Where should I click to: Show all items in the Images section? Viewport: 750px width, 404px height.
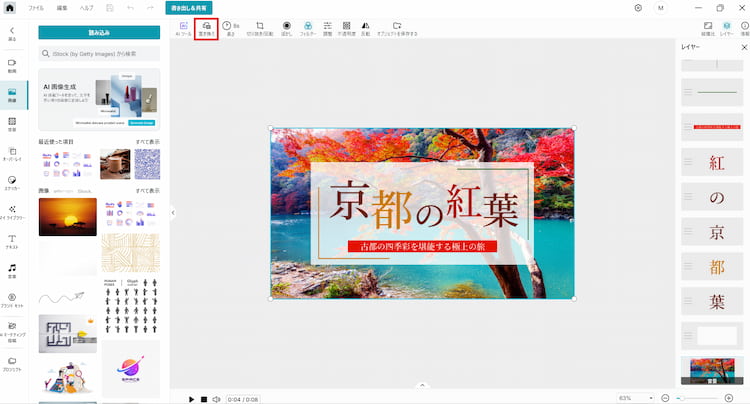(148, 190)
